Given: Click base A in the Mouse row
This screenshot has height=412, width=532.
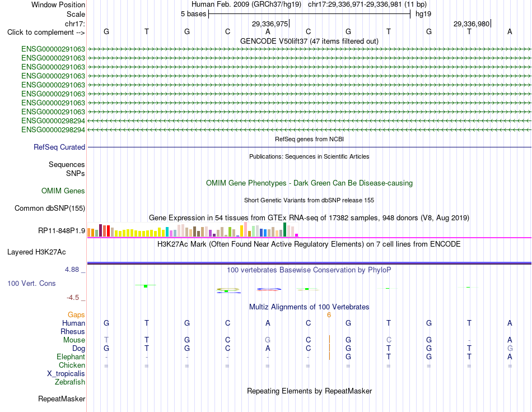Looking at the screenshot, I should [x=510, y=340].
